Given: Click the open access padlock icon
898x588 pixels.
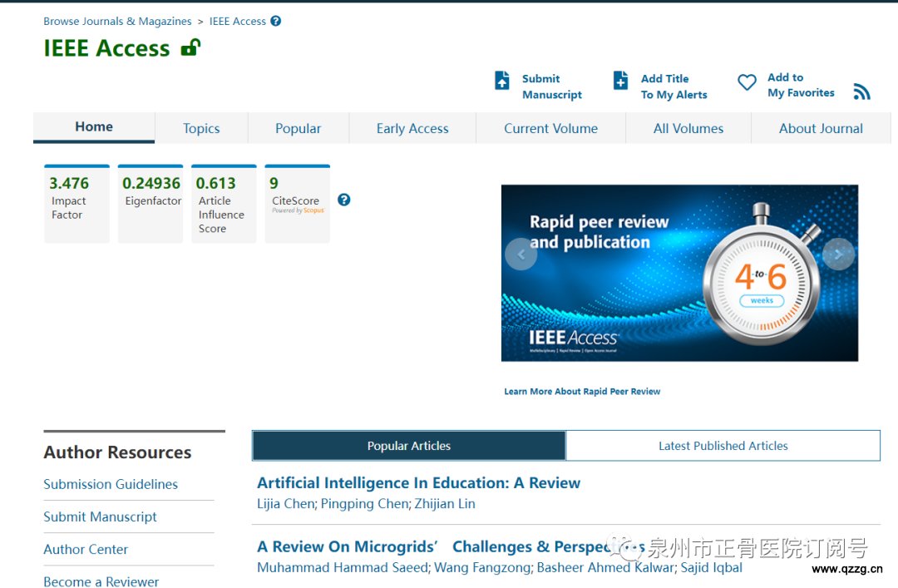Looking at the screenshot, I should pos(190,47).
